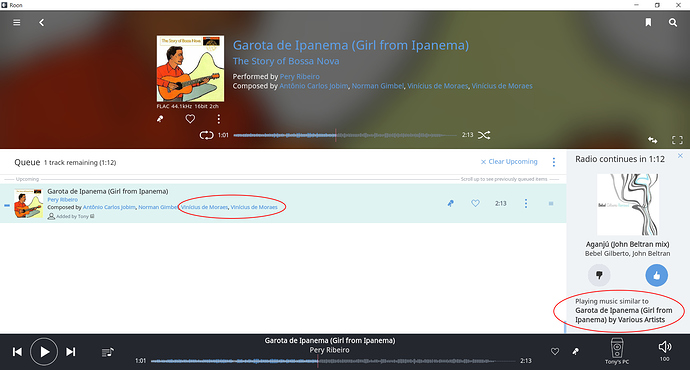Go back with the left arrow
The height and width of the screenshot is (370, 690).
(x=41, y=22)
